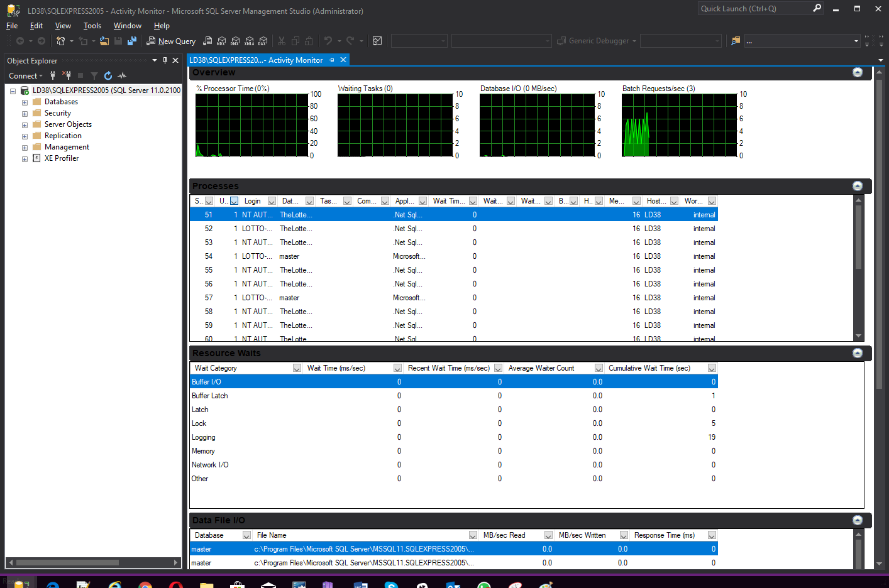This screenshot has height=588, width=889.
Task: Open the Connect dropdown
Action: coord(26,76)
